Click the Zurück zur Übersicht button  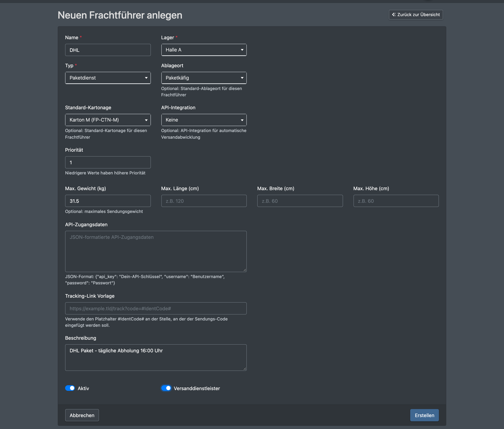click(x=416, y=15)
